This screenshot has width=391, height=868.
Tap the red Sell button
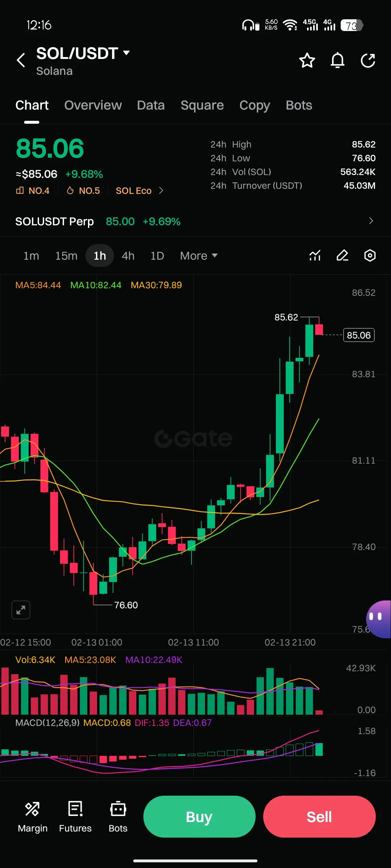click(319, 817)
